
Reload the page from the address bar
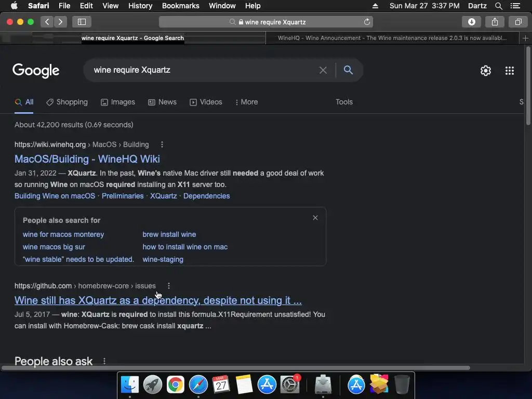tap(367, 22)
